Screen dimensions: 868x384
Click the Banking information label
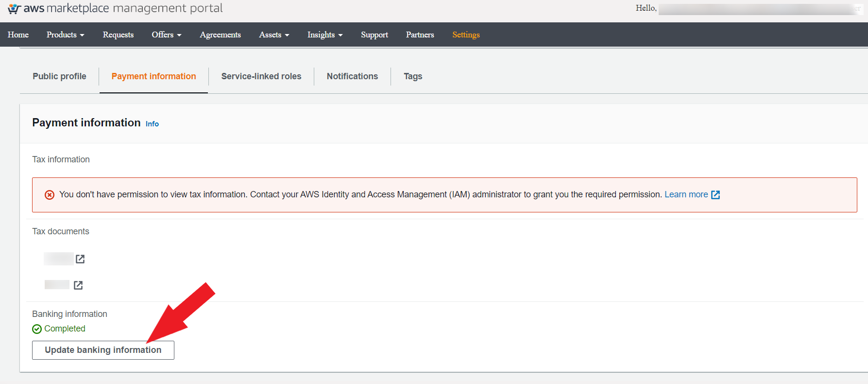tap(69, 314)
